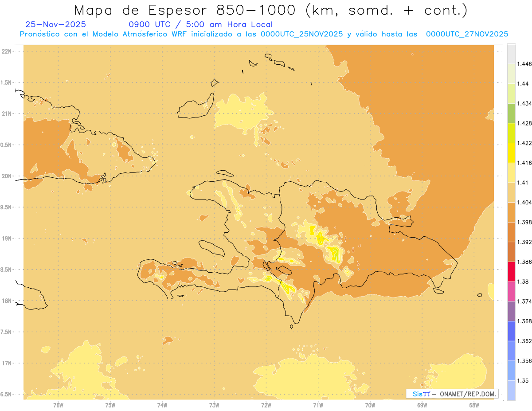Select the '69W' longitude label
This screenshot has width=532, height=411.
tap(422, 405)
